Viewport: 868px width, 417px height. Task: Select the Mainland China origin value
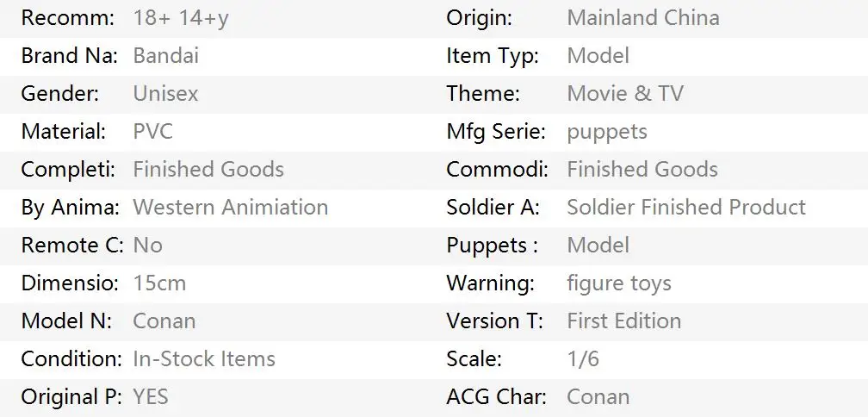pyautogui.click(x=643, y=18)
